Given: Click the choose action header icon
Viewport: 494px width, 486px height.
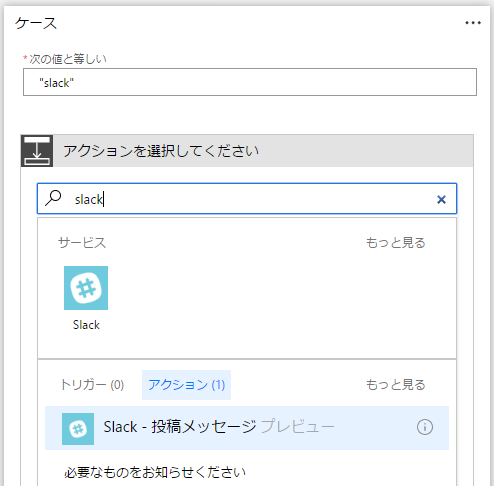Looking at the screenshot, I should (37, 151).
